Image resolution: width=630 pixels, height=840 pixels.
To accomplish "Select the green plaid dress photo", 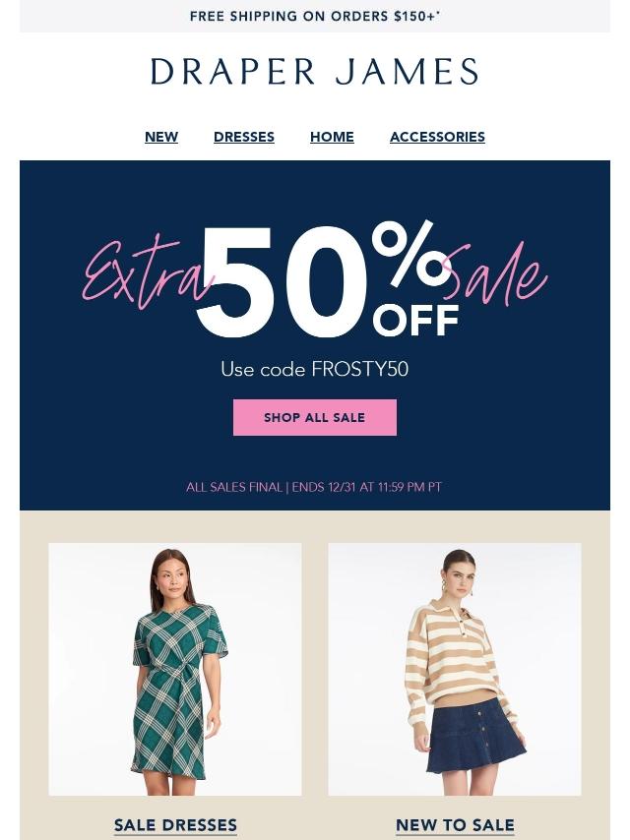I will pos(175,669).
